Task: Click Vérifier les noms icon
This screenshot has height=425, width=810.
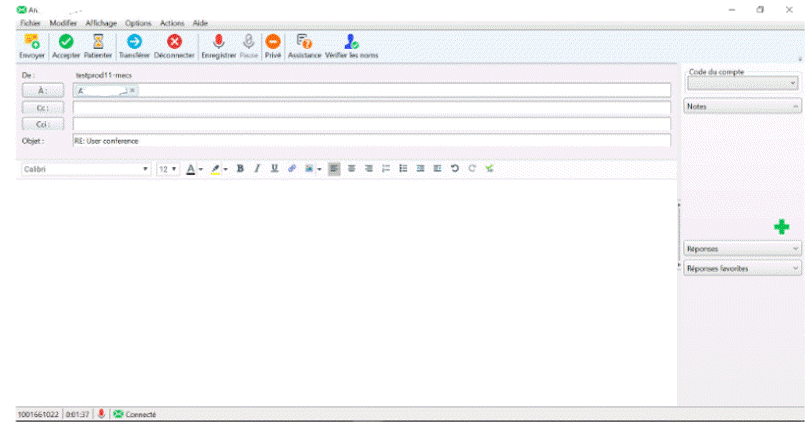Action: coord(351,42)
